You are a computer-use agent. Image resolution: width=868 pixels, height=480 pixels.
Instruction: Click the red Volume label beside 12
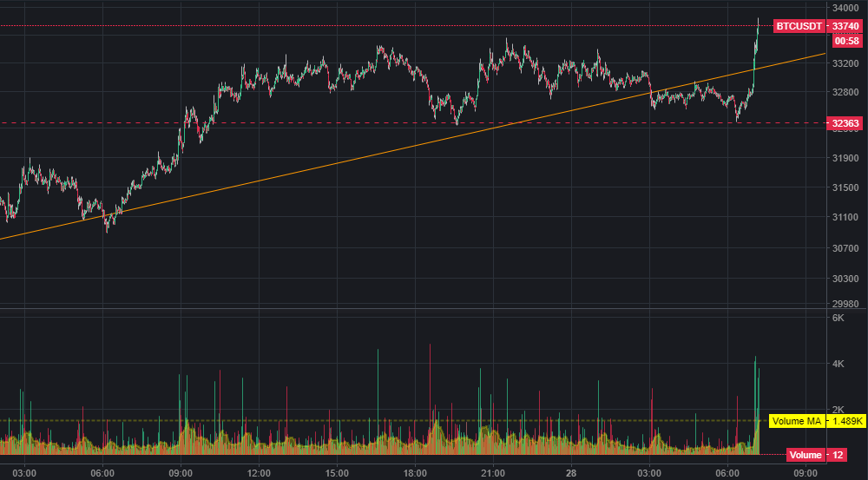[806, 455]
